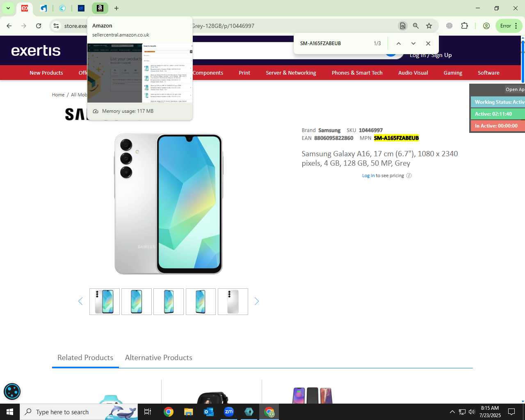Click the Windows taskbar search box
The width and height of the screenshot is (525, 420).
coord(79,412)
